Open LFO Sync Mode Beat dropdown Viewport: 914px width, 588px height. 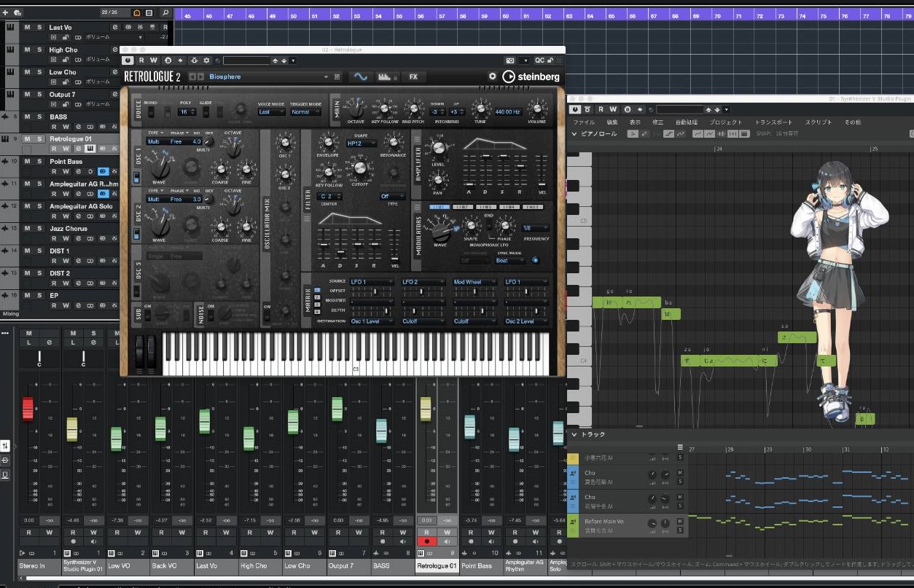509,260
